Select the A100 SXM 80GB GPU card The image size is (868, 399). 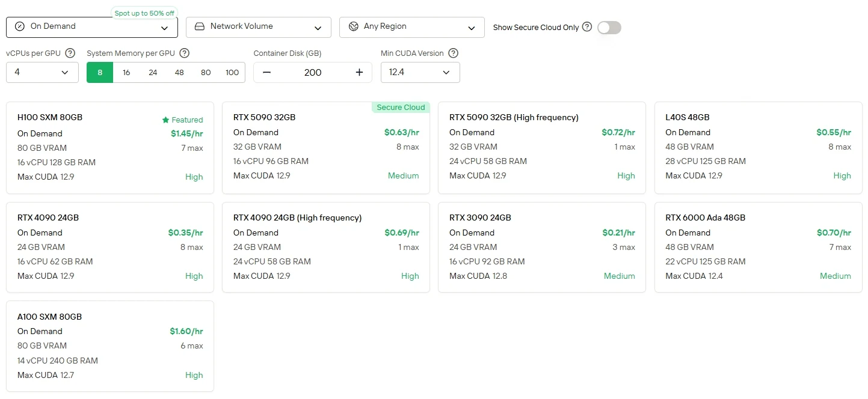pyautogui.click(x=110, y=346)
